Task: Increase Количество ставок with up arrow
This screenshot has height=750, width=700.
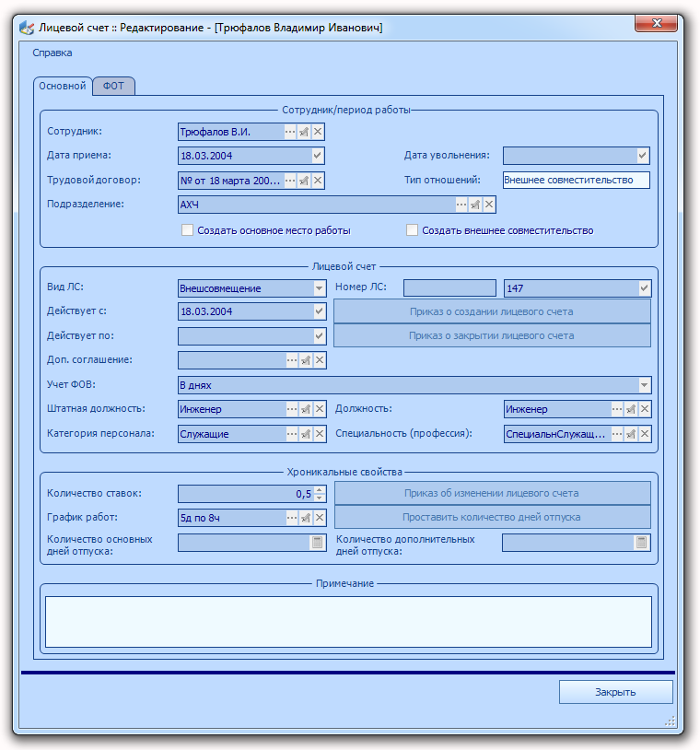Action: click(320, 489)
